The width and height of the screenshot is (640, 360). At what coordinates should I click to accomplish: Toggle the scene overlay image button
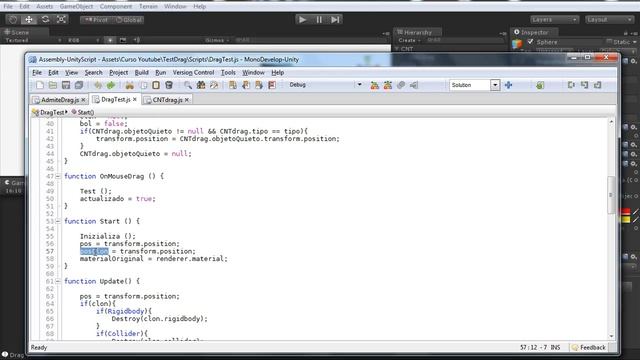point(123,40)
